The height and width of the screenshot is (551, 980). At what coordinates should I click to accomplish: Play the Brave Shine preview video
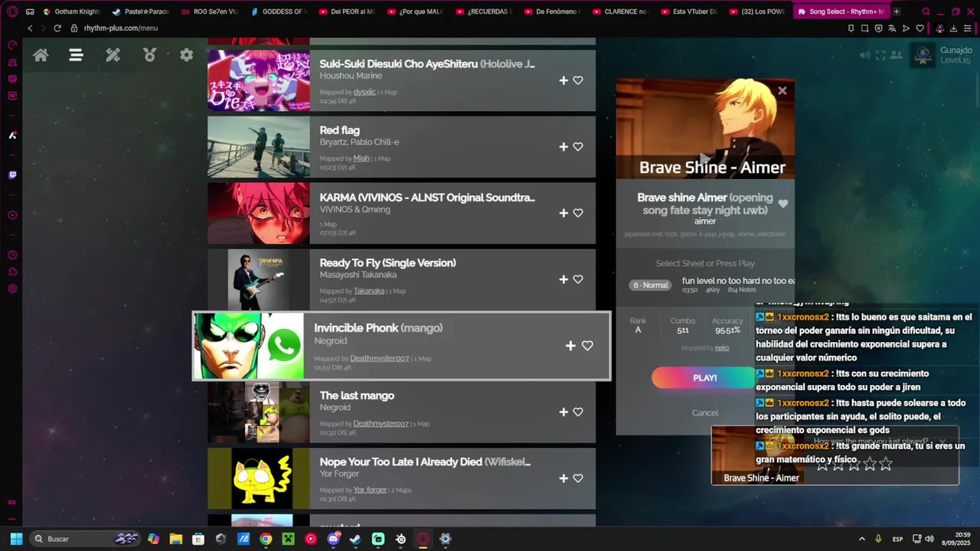point(705,158)
